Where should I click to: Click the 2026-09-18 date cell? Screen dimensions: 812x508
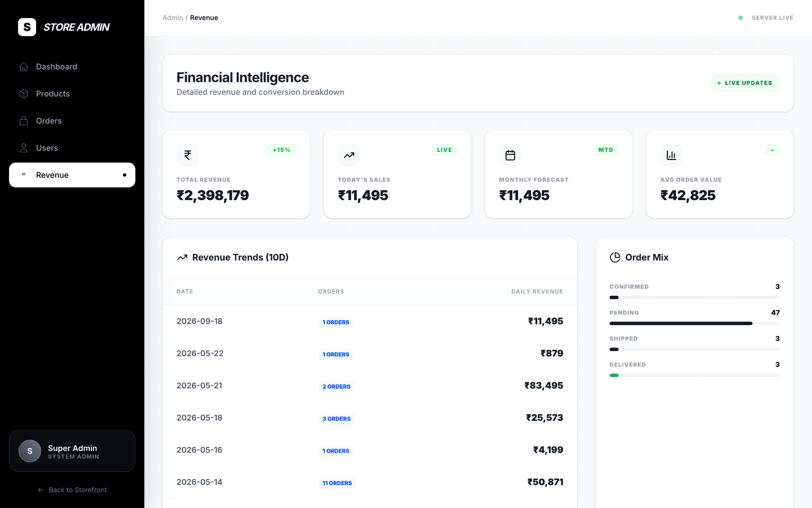pyautogui.click(x=199, y=321)
